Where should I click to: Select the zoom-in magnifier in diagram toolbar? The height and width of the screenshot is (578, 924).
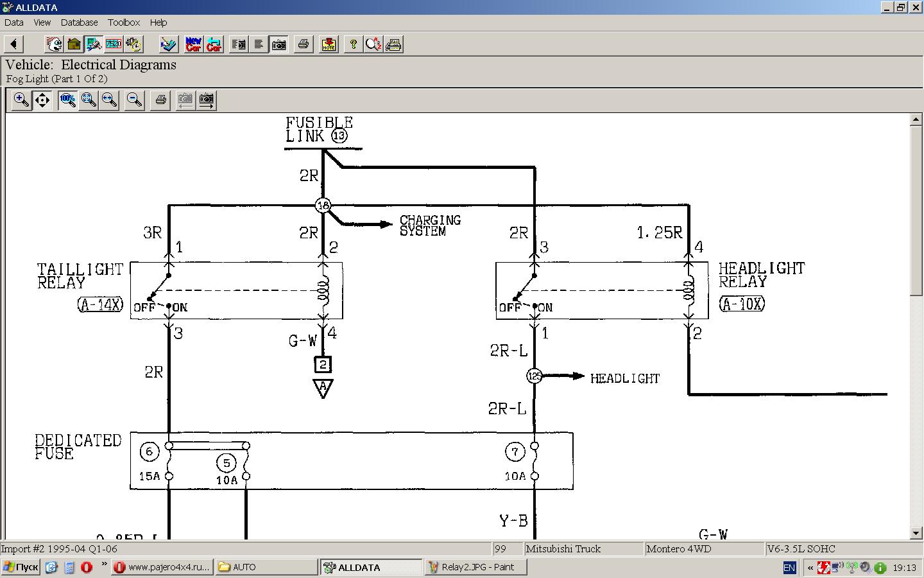tap(21, 100)
